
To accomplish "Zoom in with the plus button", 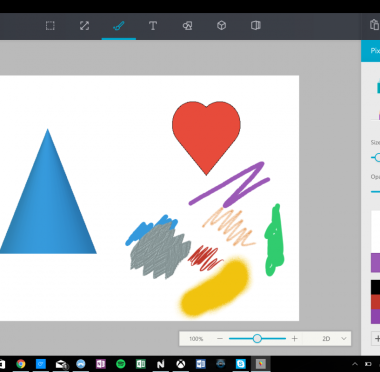I will coord(294,339).
